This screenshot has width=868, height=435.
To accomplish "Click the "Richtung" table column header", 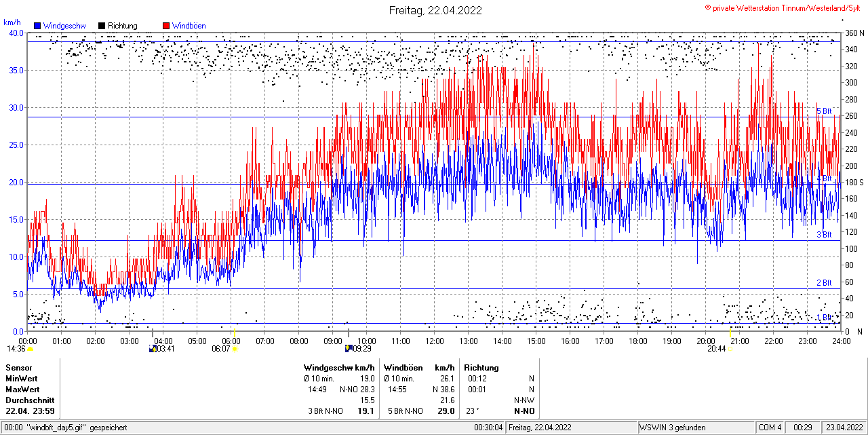I will (481, 368).
